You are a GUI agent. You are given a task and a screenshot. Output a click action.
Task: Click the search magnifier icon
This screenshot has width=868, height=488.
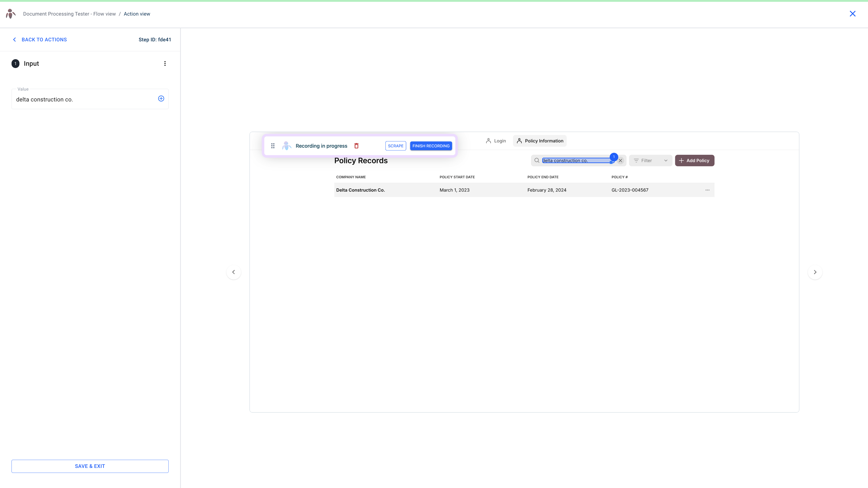pos(537,161)
